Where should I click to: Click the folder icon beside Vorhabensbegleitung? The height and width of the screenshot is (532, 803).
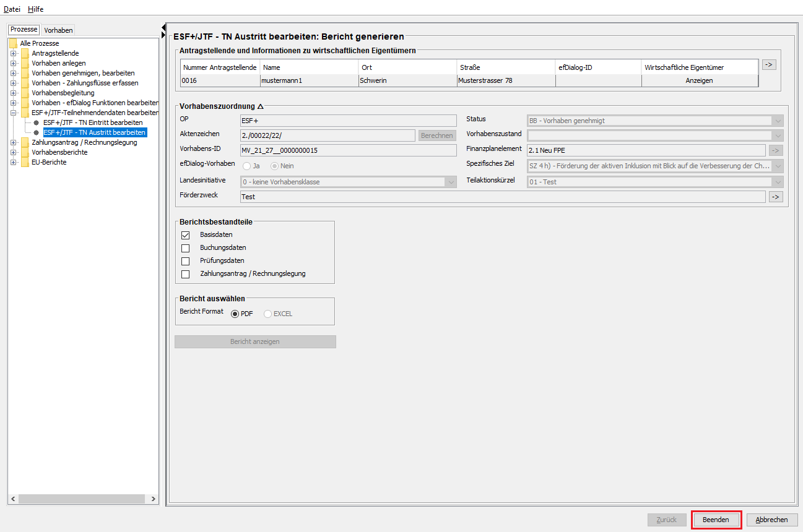coord(25,93)
